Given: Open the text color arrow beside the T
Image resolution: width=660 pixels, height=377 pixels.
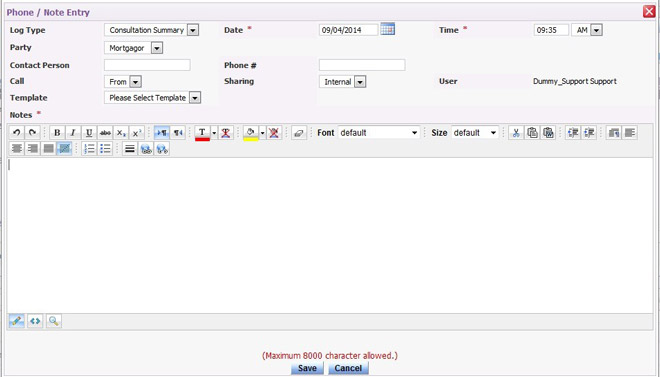Looking at the screenshot, I should click(214, 133).
